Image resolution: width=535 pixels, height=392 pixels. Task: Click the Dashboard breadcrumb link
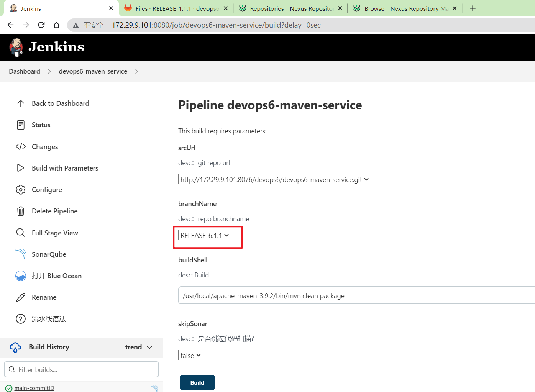pos(25,71)
